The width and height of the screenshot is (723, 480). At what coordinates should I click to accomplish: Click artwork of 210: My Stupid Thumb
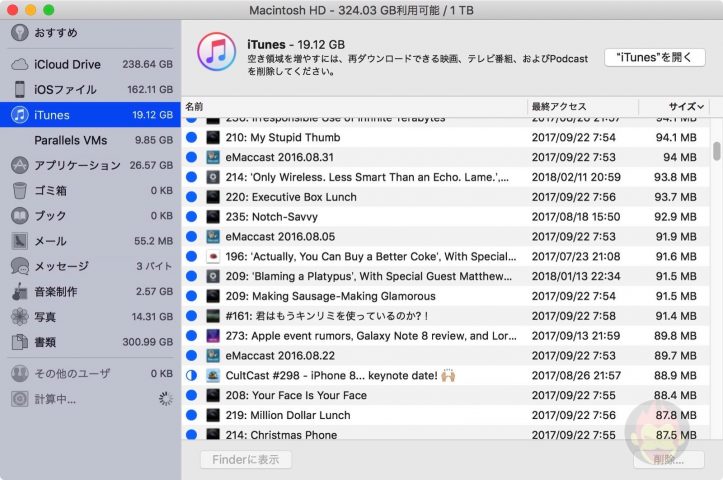(x=213, y=137)
